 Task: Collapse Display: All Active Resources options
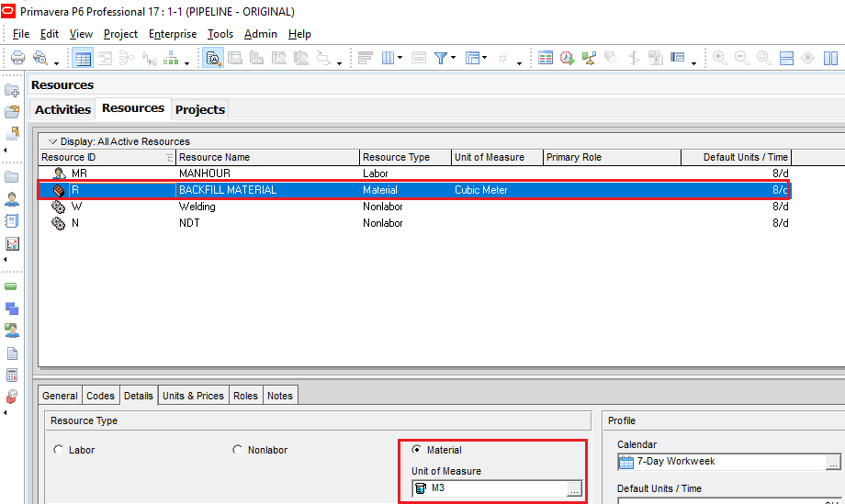click(x=53, y=141)
